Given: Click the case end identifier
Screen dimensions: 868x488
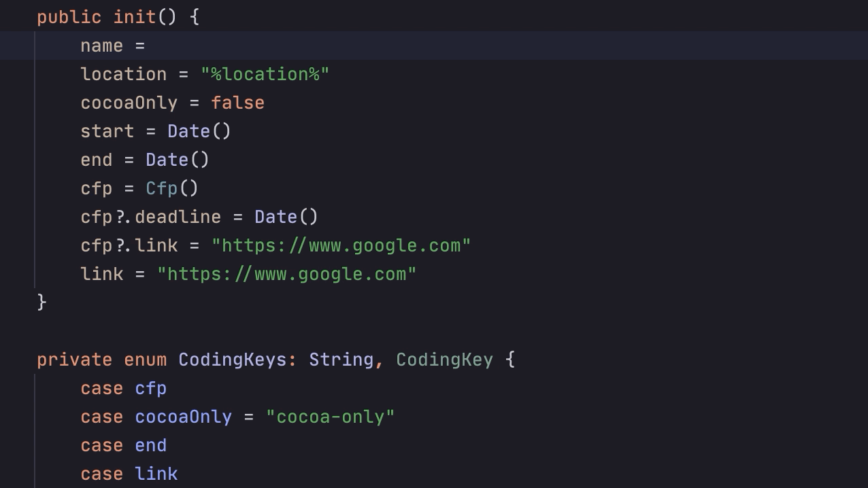Looking at the screenshot, I should click(x=150, y=445).
